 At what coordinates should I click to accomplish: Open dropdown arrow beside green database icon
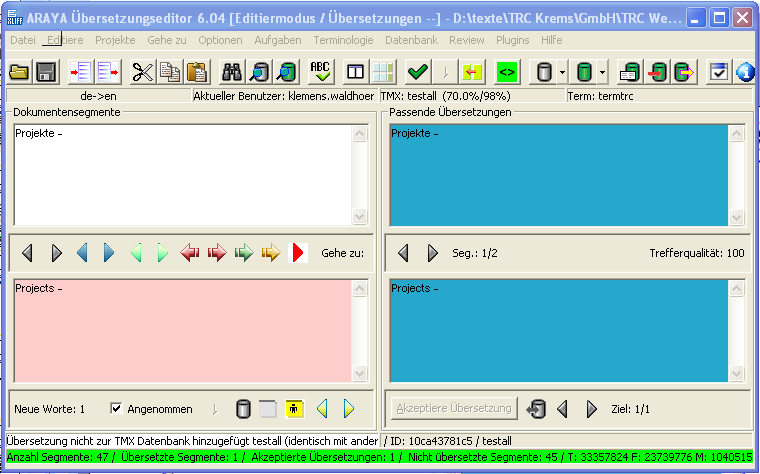click(x=602, y=71)
